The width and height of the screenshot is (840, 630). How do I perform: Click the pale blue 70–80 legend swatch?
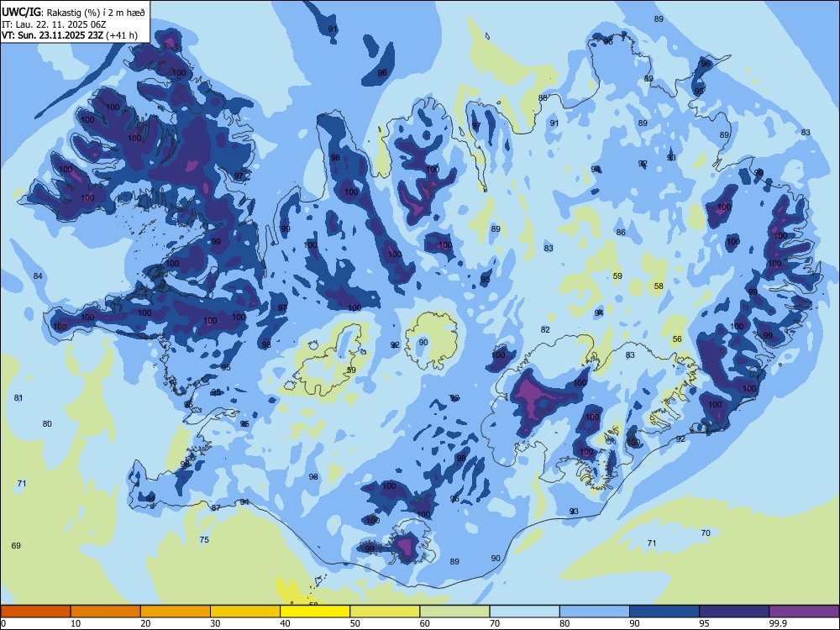[x=524, y=612]
